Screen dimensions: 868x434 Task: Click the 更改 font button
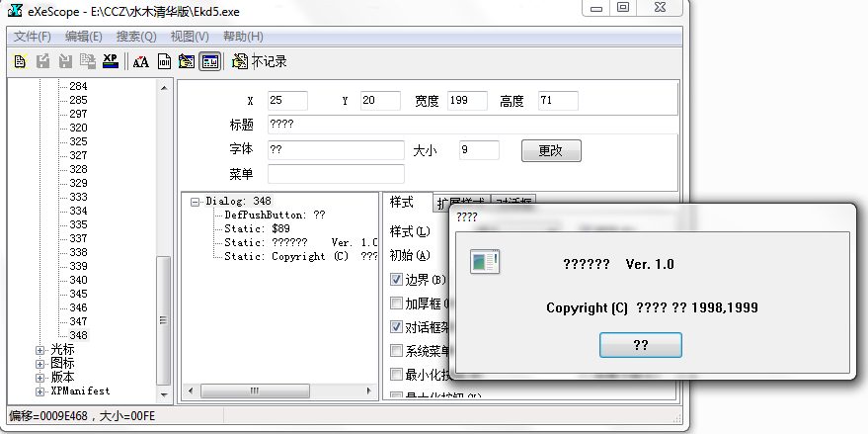tap(550, 151)
